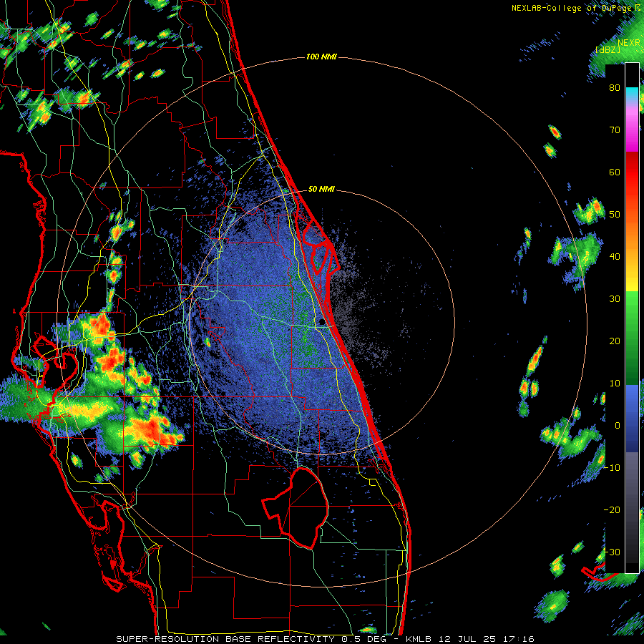Click the 70 value on dBZ scale
This screenshot has width=644, height=644.
(x=615, y=130)
